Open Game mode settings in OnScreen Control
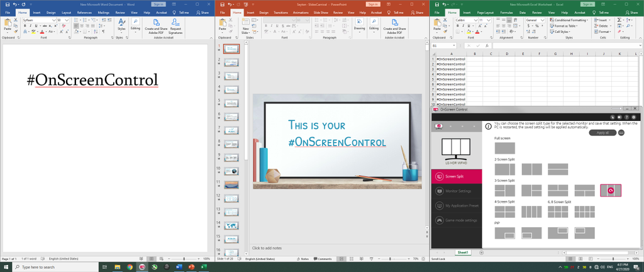 457,220
